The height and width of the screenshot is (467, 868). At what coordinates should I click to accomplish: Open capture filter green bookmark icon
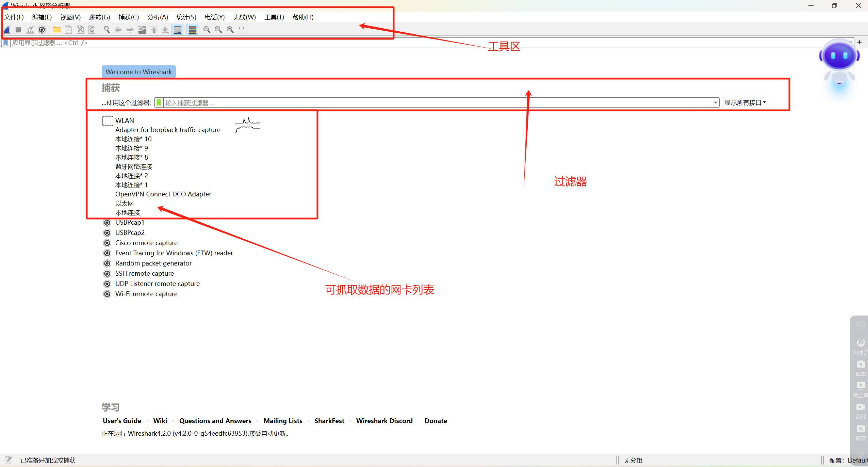pos(159,102)
